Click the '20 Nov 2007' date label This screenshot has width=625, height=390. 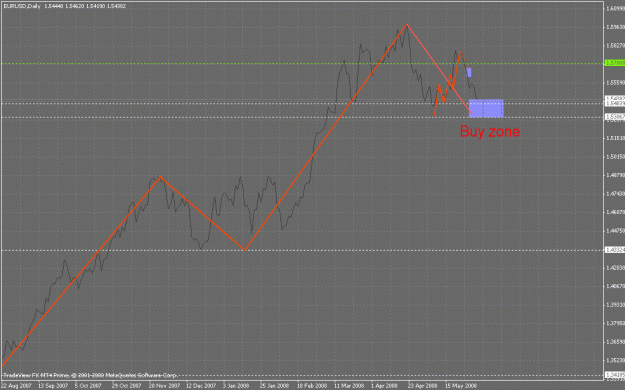point(164,386)
